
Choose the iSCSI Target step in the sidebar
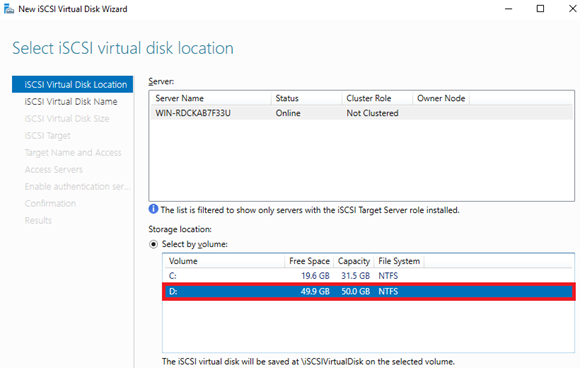[x=47, y=136]
